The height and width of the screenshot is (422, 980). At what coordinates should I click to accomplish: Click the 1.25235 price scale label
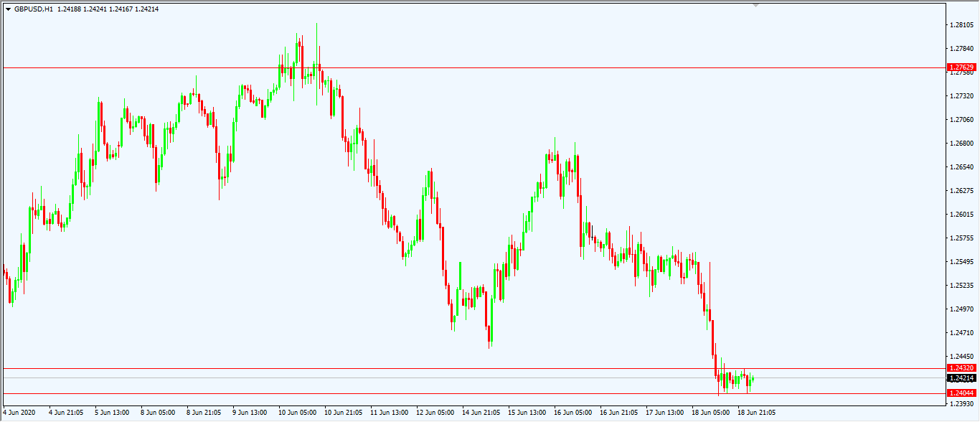click(x=961, y=286)
